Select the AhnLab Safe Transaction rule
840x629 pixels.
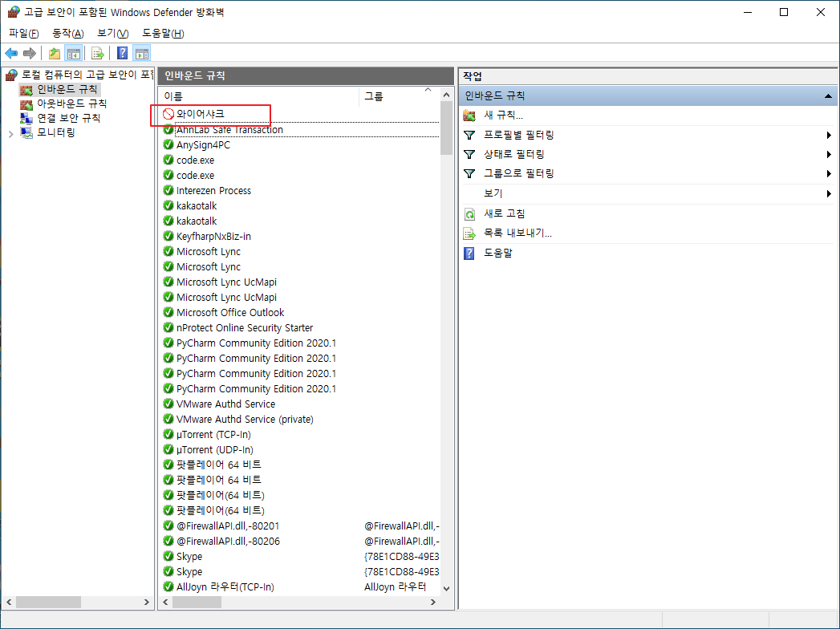[300, 130]
